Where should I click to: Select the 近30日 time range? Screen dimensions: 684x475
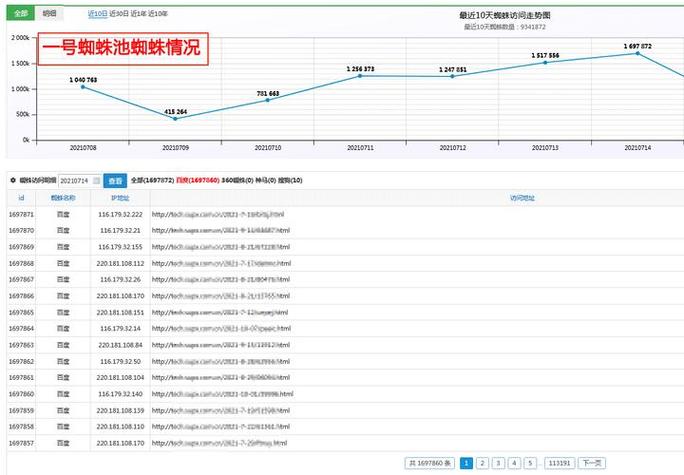click(120, 15)
